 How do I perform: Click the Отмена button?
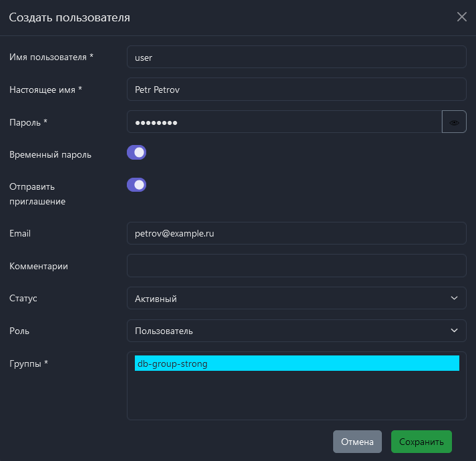coord(357,442)
